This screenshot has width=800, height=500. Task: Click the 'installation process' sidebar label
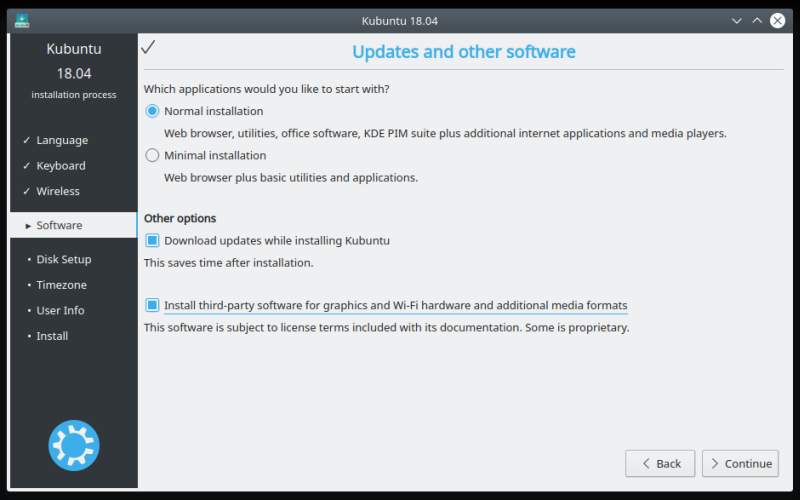tap(73, 95)
